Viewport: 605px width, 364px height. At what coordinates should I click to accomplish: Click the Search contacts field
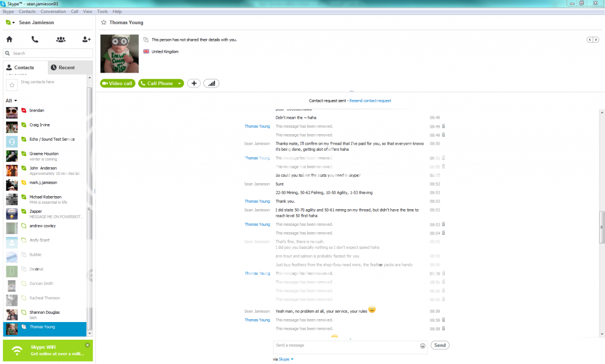click(x=48, y=53)
